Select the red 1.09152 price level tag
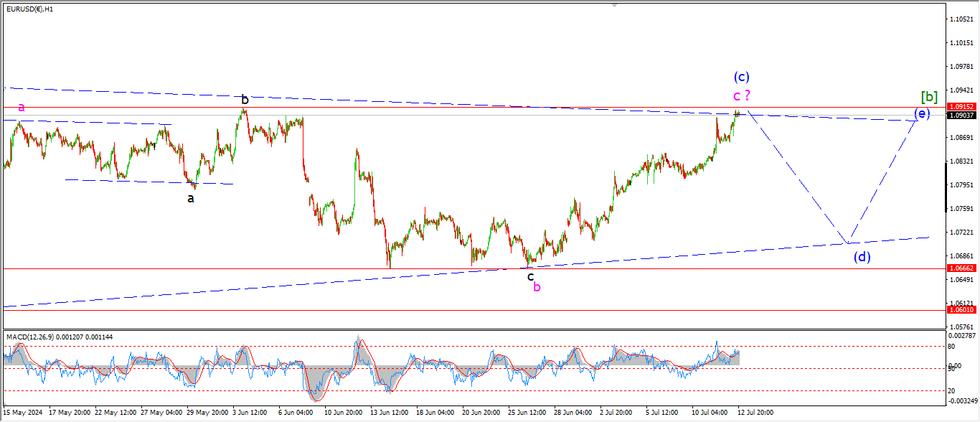980x422 pixels. tap(961, 107)
